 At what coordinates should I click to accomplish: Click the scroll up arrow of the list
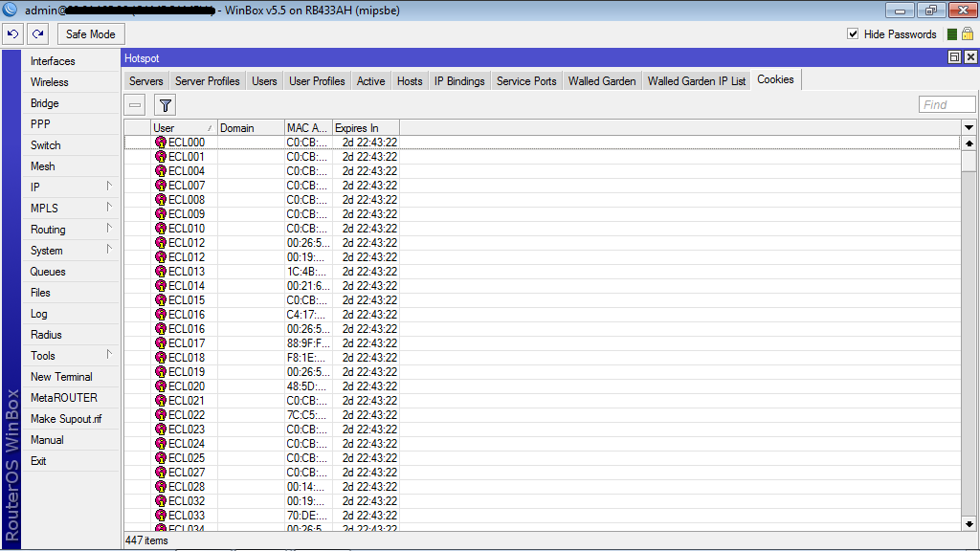pyautogui.click(x=969, y=143)
